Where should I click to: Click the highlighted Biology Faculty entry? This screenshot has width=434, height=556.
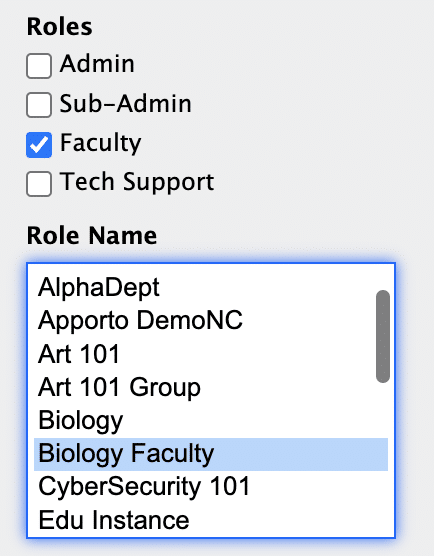tap(211, 454)
